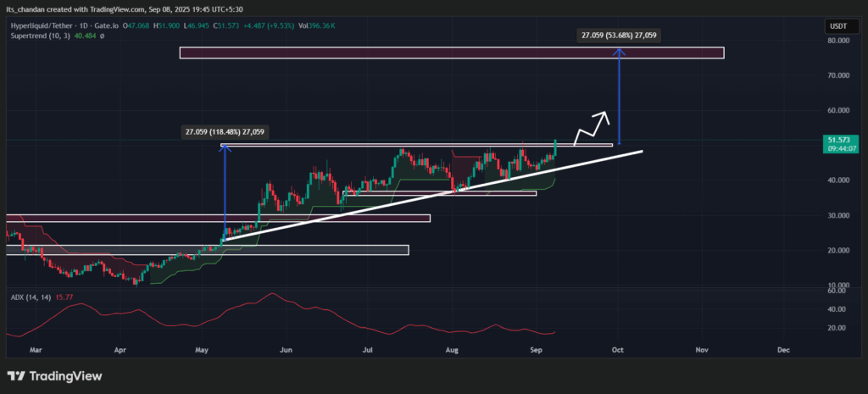Click the blue arrowhead at the upper target zone
The image size is (868, 394).
(x=620, y=53)
